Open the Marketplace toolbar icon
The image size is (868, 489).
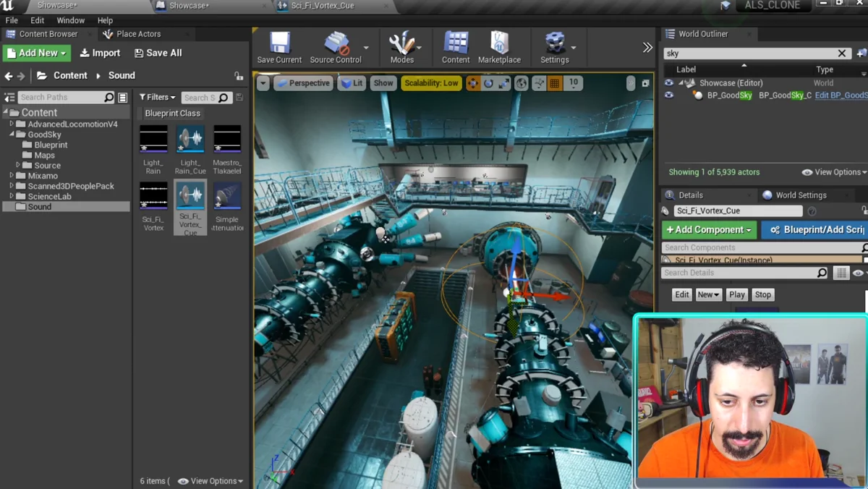(499, 48)
